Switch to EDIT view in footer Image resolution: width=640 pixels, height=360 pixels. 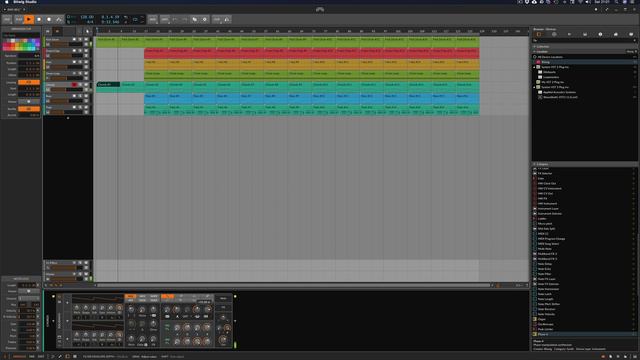(41, 357)
